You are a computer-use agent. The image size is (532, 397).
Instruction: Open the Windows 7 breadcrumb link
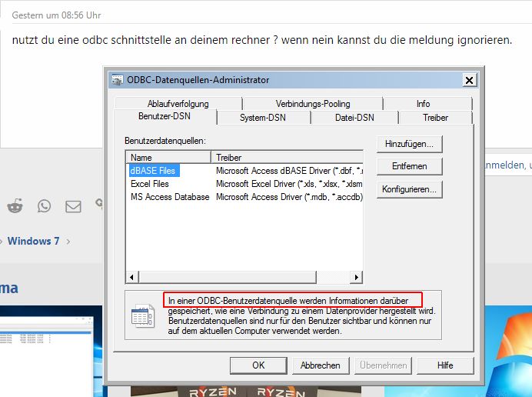[33, 241]
